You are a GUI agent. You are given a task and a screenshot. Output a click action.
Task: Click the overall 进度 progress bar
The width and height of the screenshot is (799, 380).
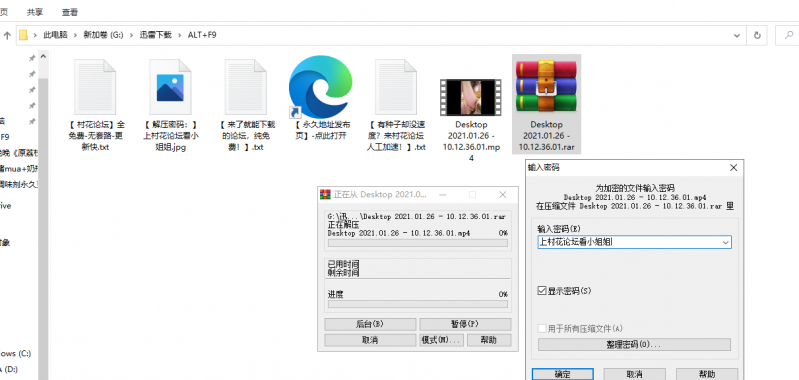coord(417,304)
